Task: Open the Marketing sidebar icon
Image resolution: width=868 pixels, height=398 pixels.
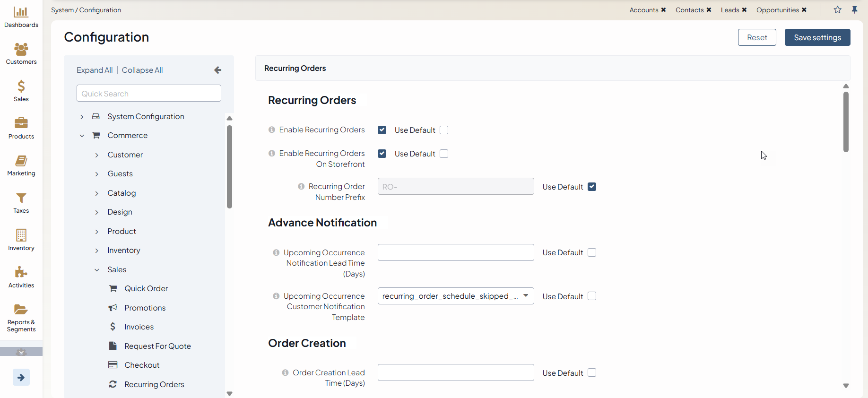Action: [21, 161]
